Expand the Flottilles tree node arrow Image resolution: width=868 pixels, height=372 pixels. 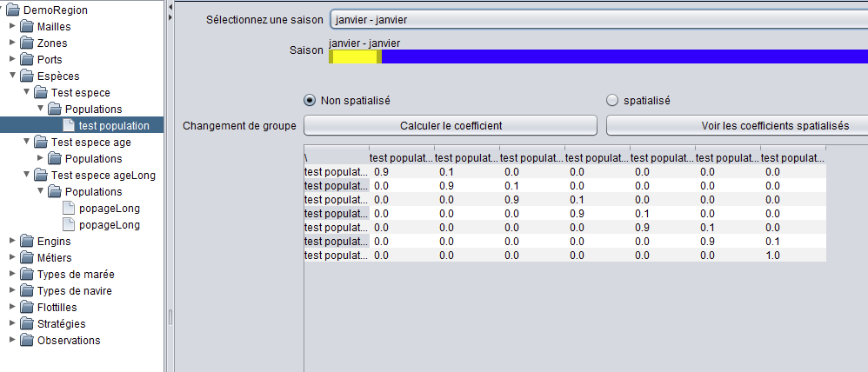13,307
